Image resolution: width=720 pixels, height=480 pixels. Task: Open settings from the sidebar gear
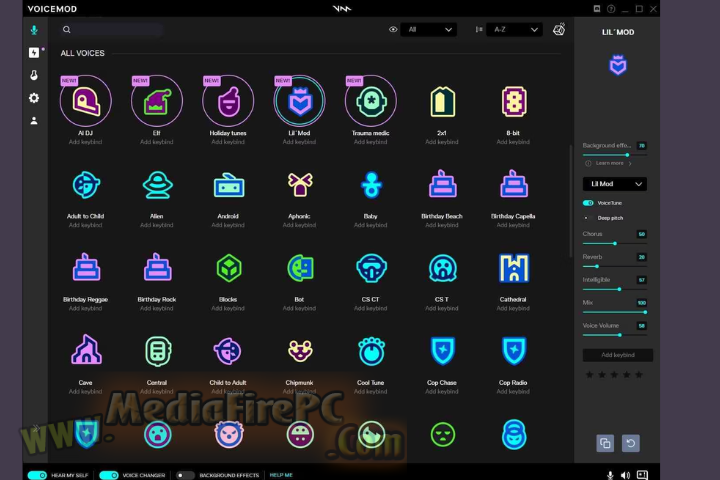pyautogui.click(x=34, y=98)
